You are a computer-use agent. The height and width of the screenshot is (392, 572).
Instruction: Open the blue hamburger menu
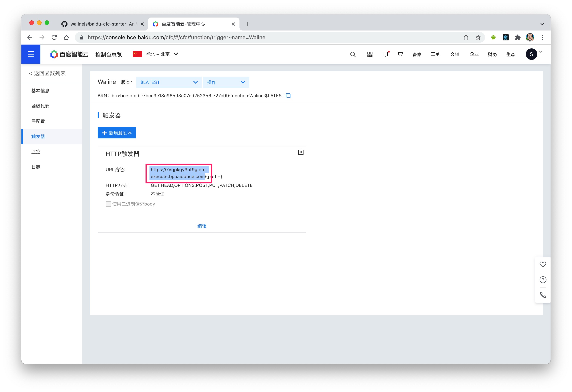click(x=31, y=54)
